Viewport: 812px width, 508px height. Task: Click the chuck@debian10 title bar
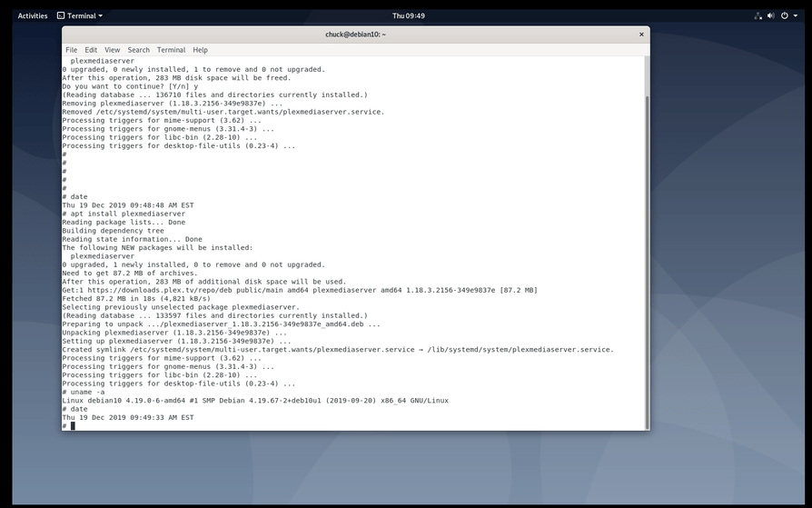click(356, 35)
